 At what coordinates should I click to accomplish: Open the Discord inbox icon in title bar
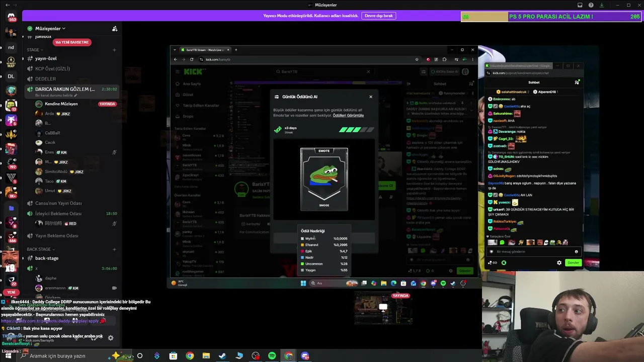[580, 5]
